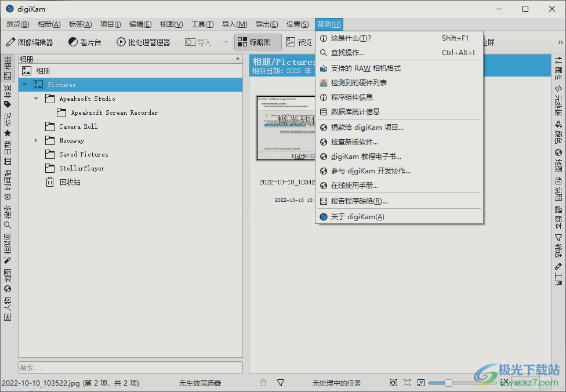
Task: Click 在线使用手册 online handbook link
Action: coord(354,186)
